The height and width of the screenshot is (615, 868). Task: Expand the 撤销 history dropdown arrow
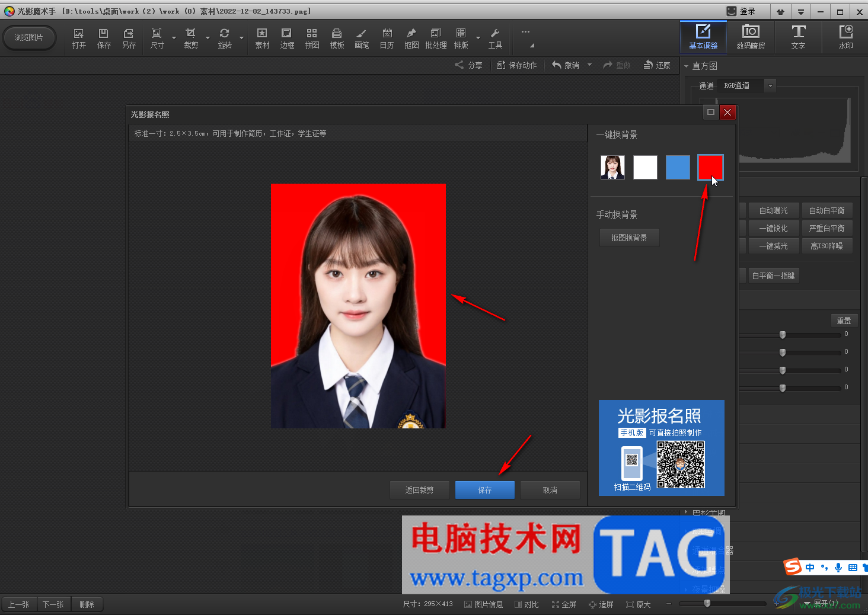(589, 65)
